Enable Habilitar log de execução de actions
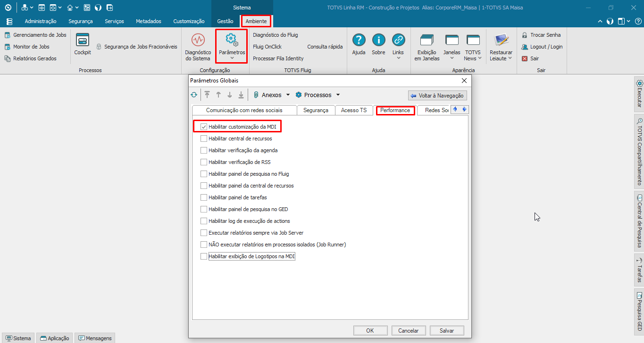 204,221
